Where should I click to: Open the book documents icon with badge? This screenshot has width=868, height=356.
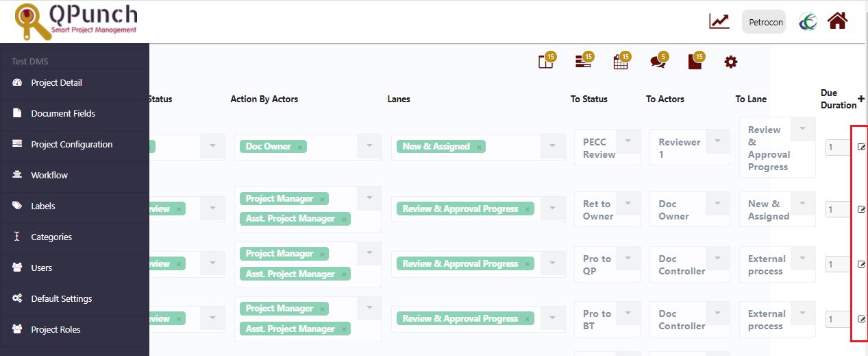coord(695,61)
